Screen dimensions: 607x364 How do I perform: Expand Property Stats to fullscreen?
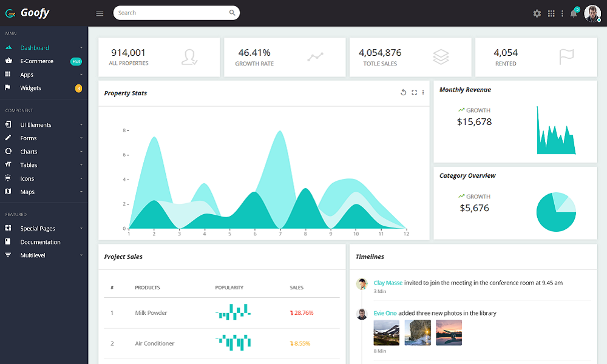pyautogui.click(x=414, y=93)
